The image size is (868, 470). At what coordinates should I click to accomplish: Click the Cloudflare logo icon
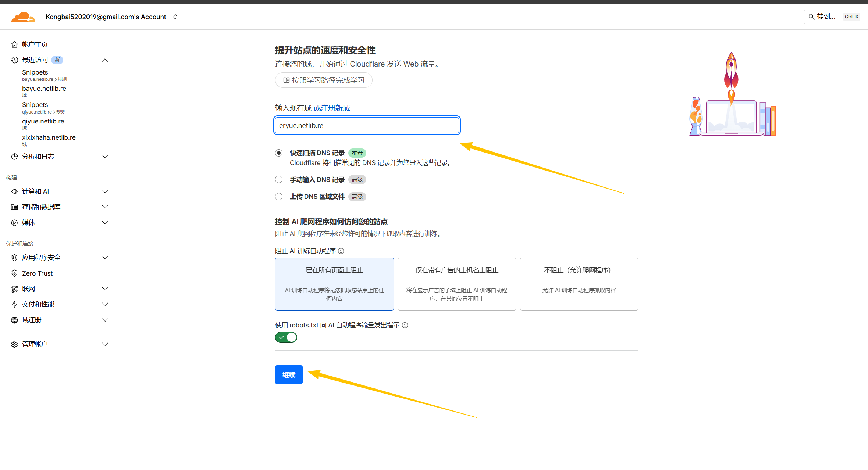(23, 17)
